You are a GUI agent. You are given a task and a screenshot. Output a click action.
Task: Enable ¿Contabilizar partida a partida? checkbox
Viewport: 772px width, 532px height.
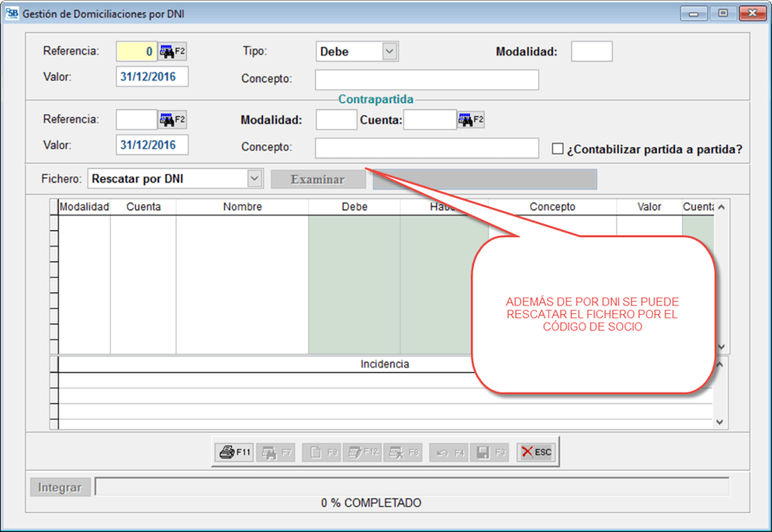point(557,149)
